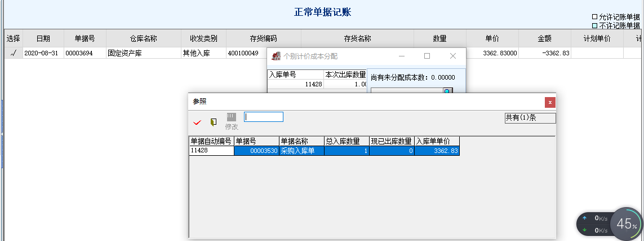Select the 采购入库单 cell

point(302,151)
